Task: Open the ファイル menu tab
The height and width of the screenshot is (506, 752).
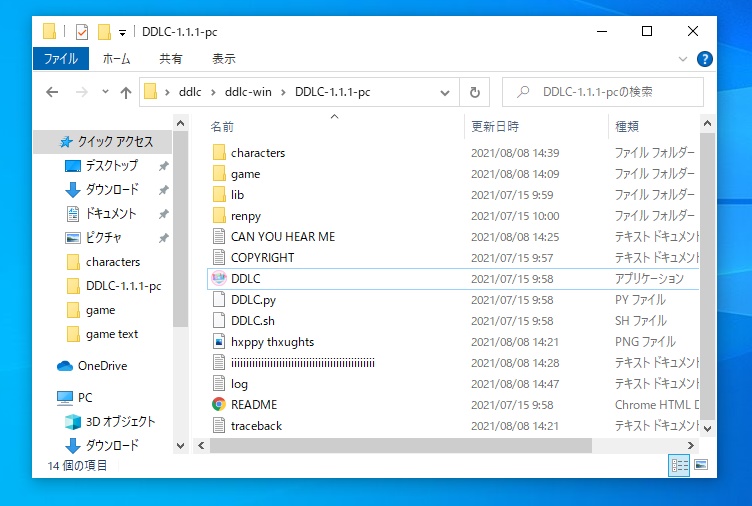Action: [x=61, y=59]
